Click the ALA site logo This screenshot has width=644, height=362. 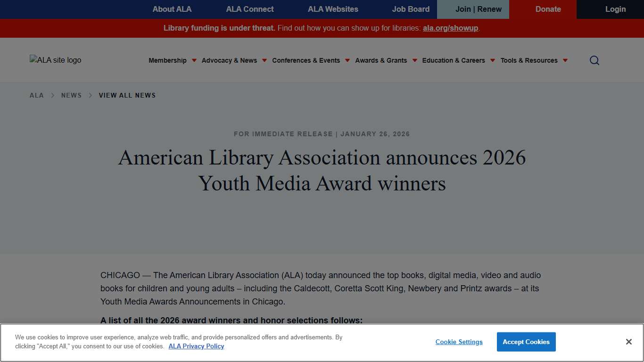[x=55, y=60]
